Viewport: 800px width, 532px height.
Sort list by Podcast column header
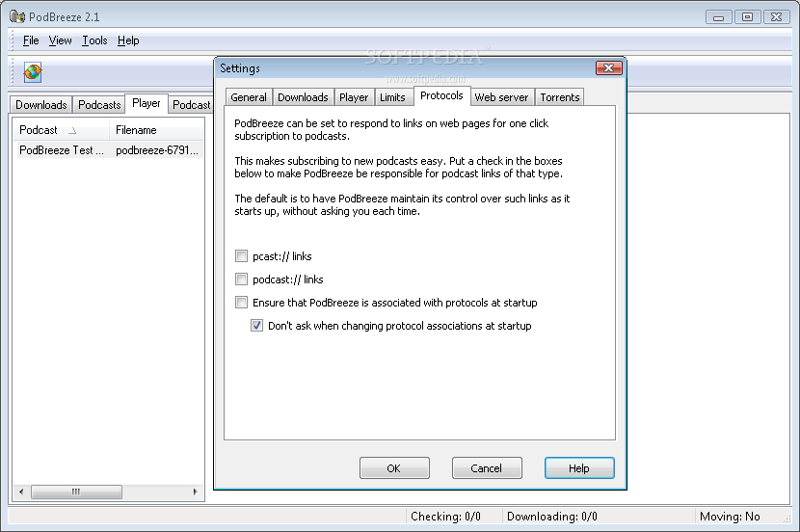click(x=62, y=130)
